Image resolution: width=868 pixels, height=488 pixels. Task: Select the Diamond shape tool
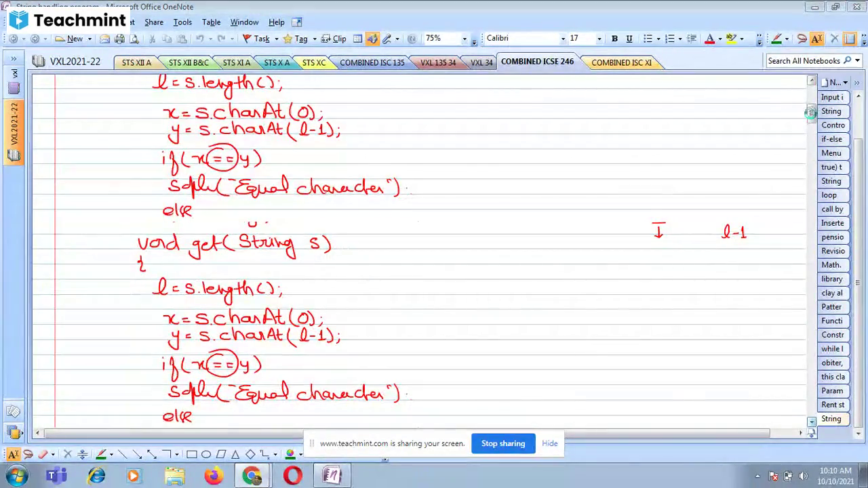point(250,454)
